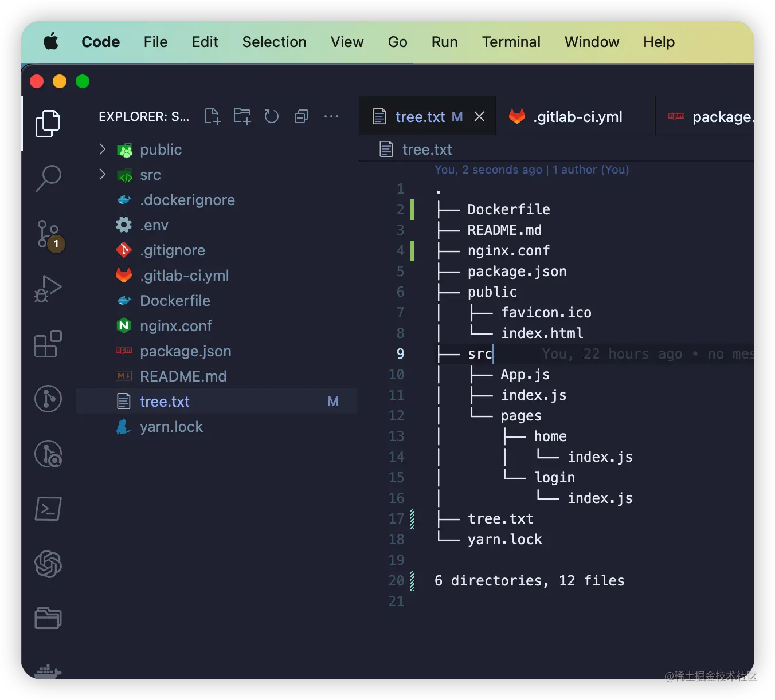
Task: Click the New File icon in Explorer
Action: point(213,117)
